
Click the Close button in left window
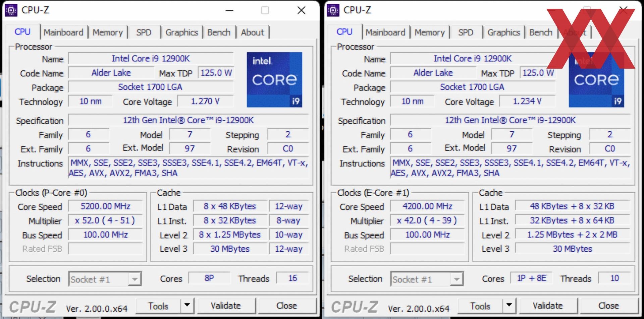(287, 306)
